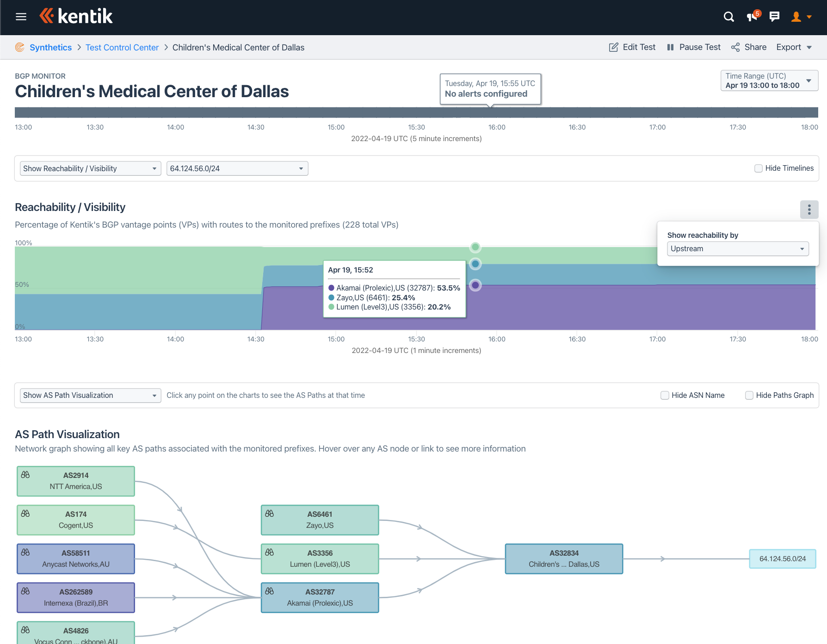This screenshot has width=827, height=644.
Task: Select the AS32834 Children's Dallas node
Action: 564,559
